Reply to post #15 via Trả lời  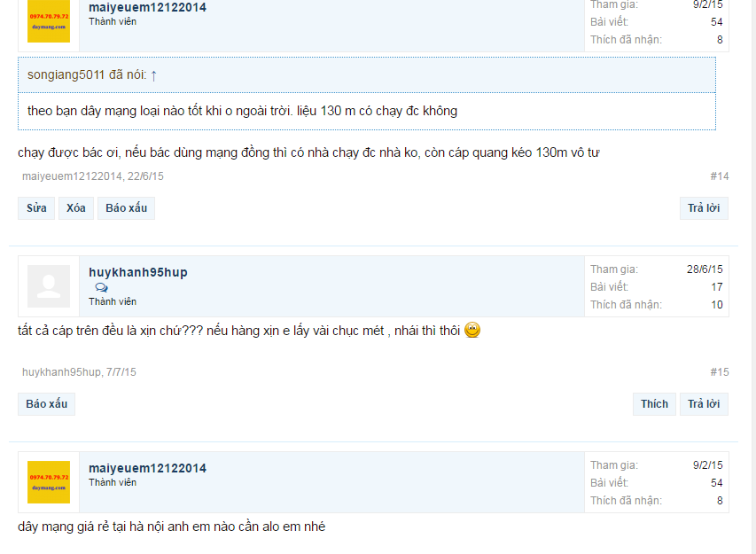coord(703,404)
